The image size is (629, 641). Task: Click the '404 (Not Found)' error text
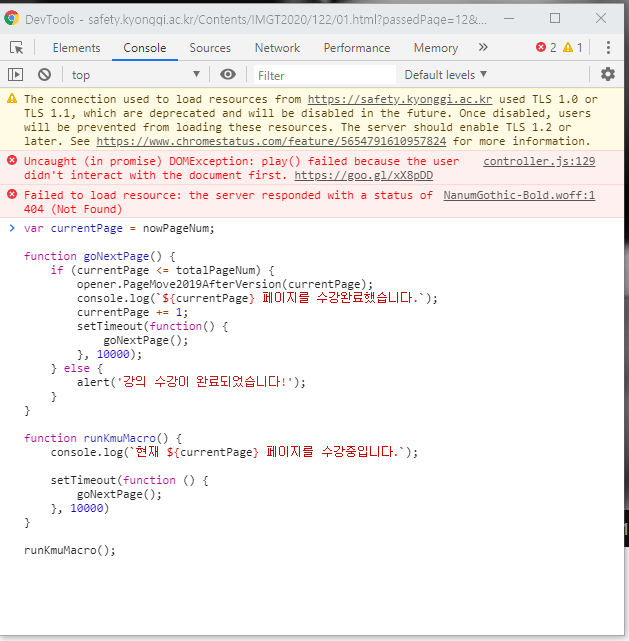click(x=73, y=209)
